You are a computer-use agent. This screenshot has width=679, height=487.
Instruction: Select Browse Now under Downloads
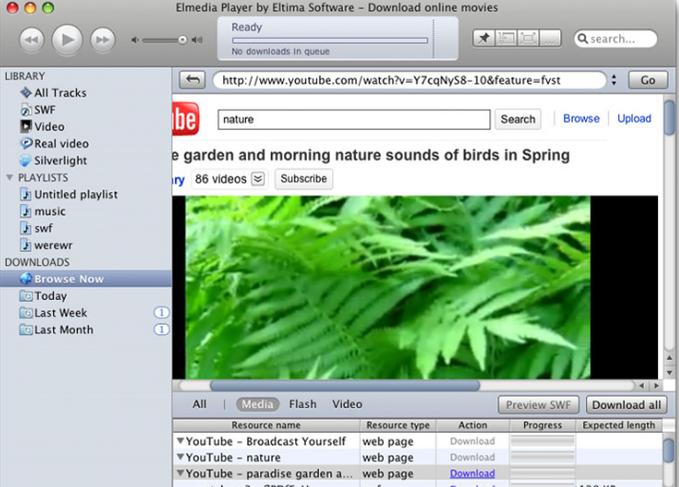pos(86,279)
